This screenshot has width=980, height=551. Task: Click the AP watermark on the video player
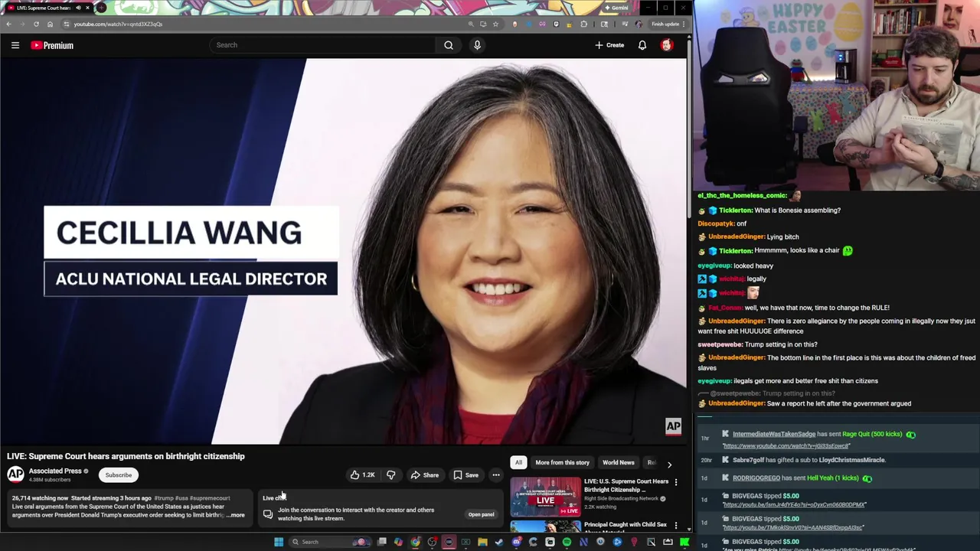(673, 426)
